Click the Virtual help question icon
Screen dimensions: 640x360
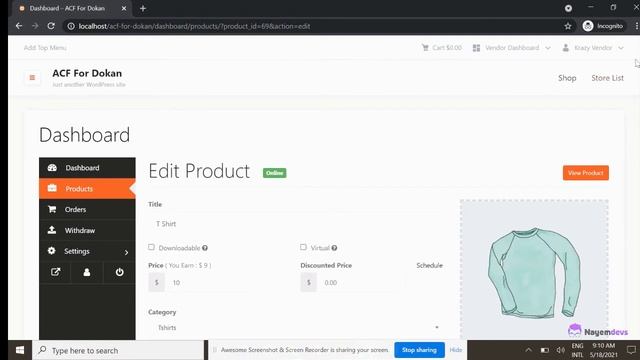(x=334, y=248)
